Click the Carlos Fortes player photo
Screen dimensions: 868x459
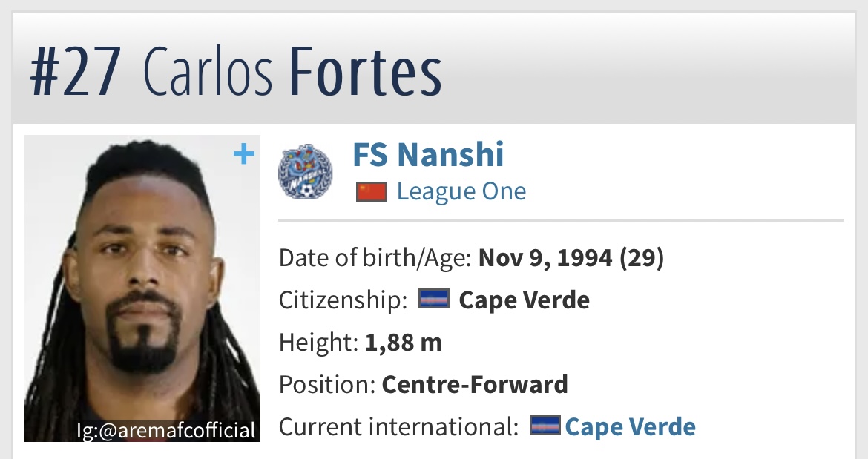142,282
